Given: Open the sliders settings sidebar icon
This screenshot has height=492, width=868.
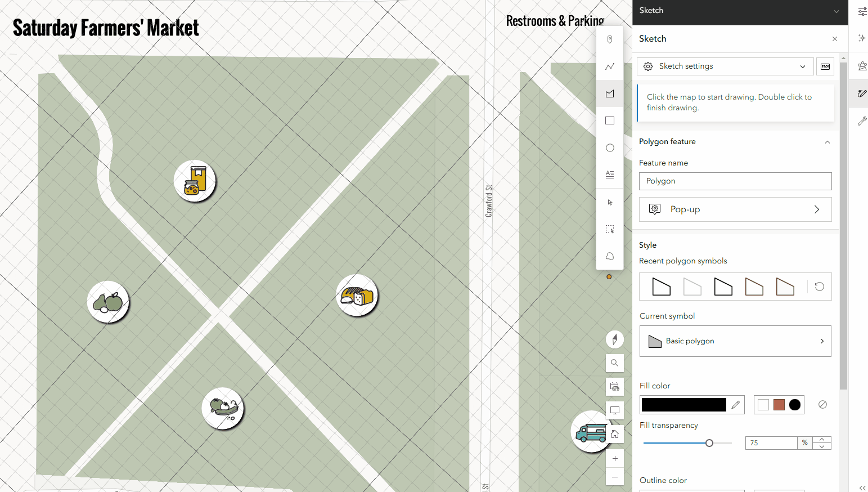Looking at the screenshot, I should tap(862, 11).
